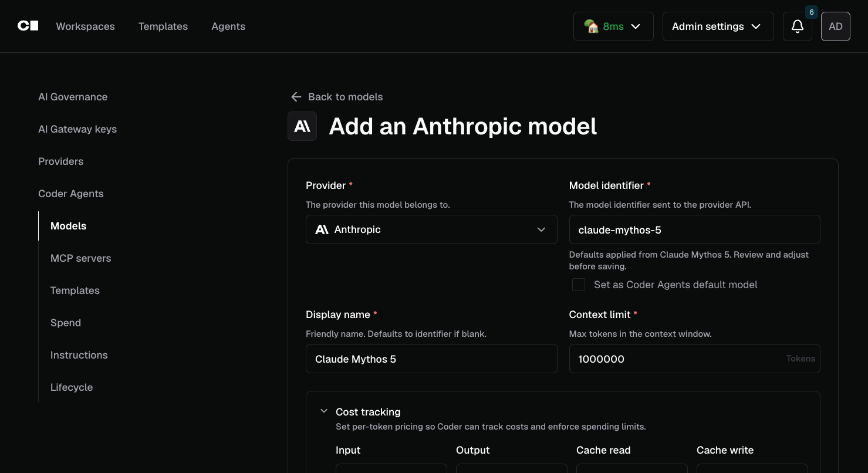
Task: Expand the Admin settings dropdown
Action: point(718,26)
